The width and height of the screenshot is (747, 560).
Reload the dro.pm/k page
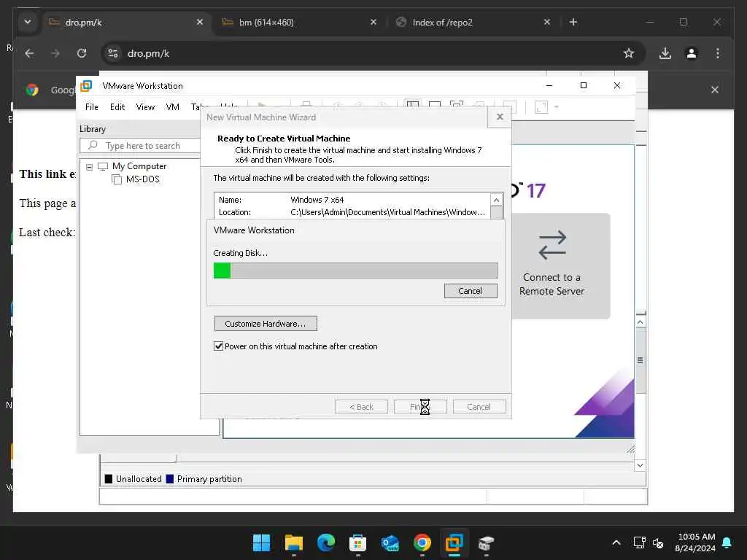pyautogui.click(x=82, y=53)
